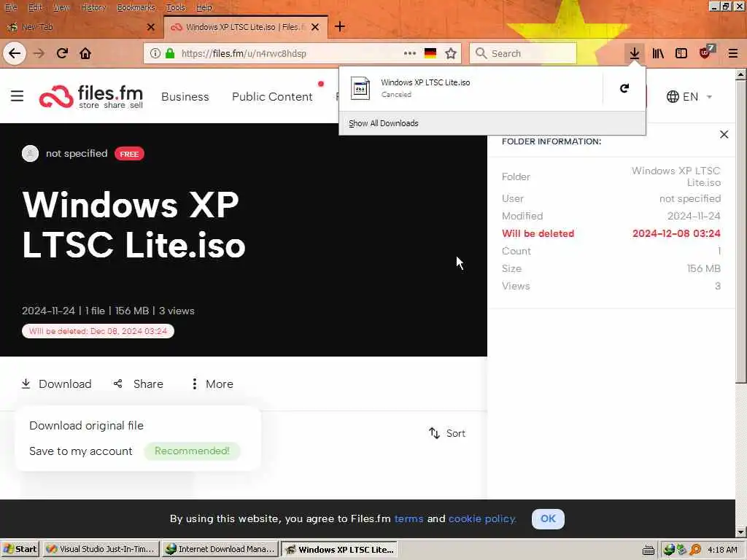Click the page scrollbar up arrow
Image resolution: width=747 pixels, height=560 pixels.
[x=741, y=74]
